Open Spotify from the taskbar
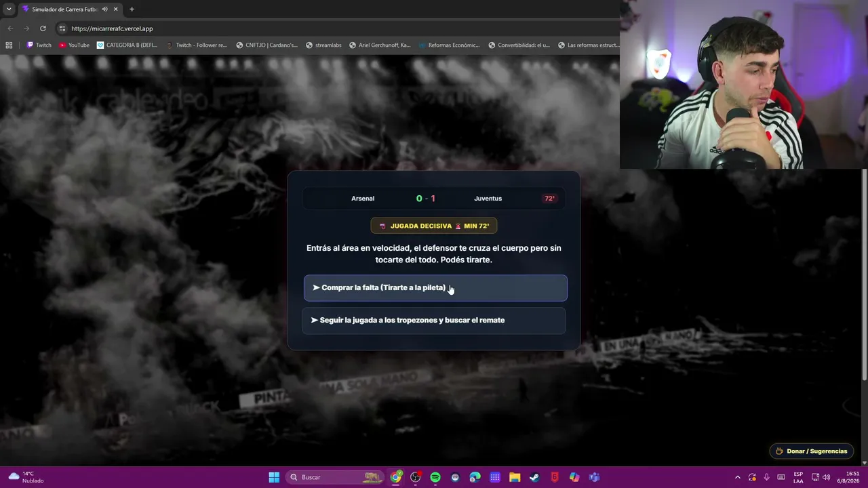This screenshot has height=488, width=868. 435,477
